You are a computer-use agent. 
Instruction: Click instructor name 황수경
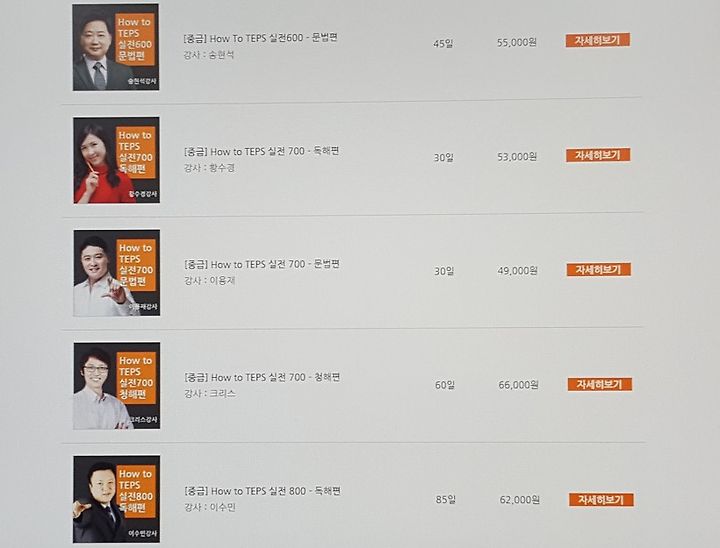click(222, 168)
